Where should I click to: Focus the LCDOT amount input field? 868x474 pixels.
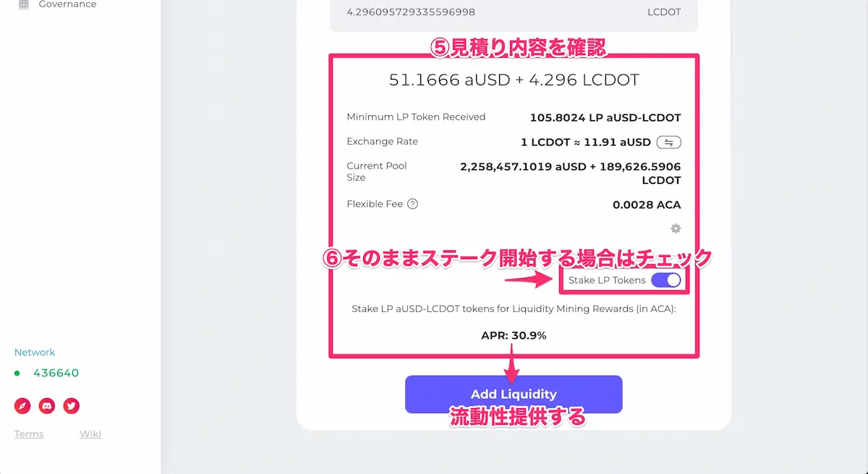click(x=514, y=12)
